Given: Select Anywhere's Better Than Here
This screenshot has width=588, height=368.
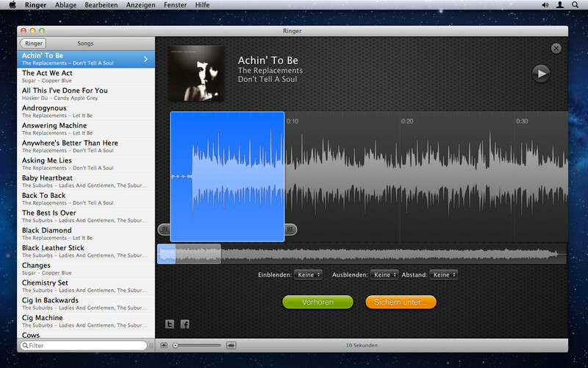Looking at the screenshot, I should pos(86,146).
